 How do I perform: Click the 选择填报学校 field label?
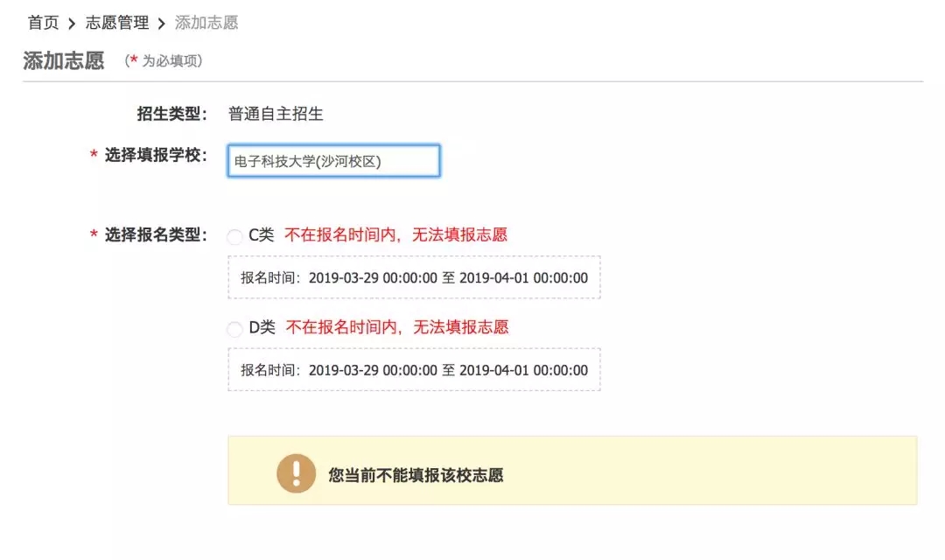pyautogui.click(x=155, y=155)
